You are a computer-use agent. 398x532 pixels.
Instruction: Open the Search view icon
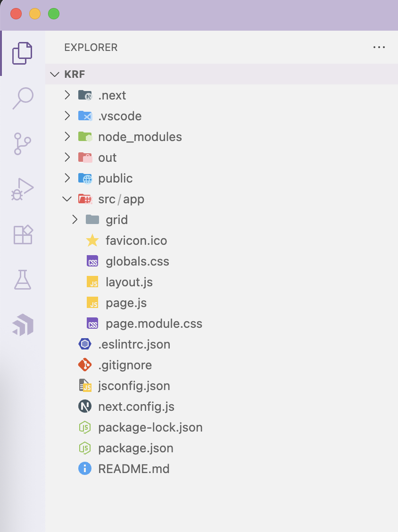(x=23, y=98)
